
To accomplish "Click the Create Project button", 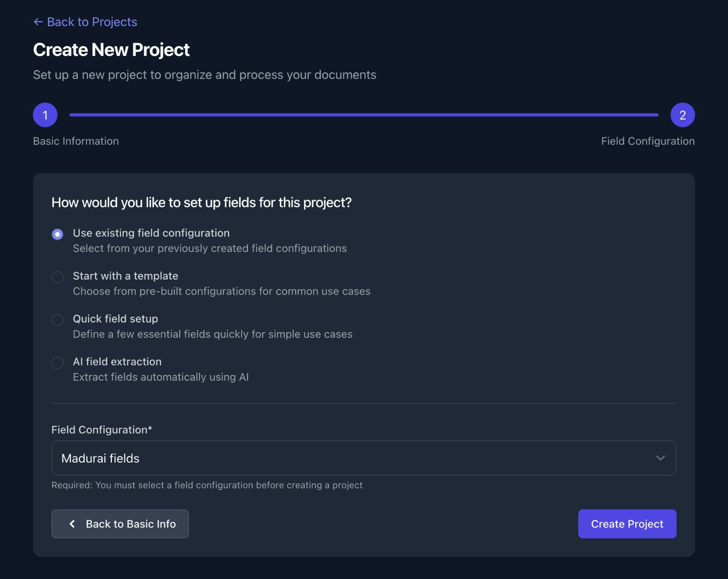I will pos(627,524).
